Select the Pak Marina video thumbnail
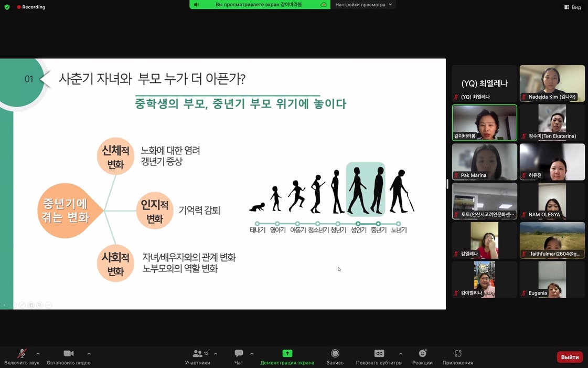The height and width of the screenshot is (368, 588). [x=484, y=162]
